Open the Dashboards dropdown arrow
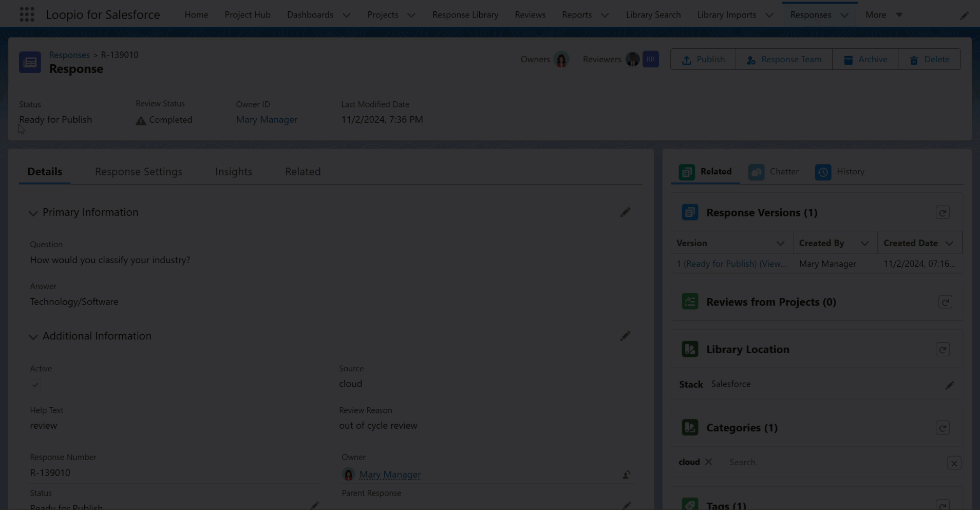This screenshot has width=980, height=510. click(347, 15)
